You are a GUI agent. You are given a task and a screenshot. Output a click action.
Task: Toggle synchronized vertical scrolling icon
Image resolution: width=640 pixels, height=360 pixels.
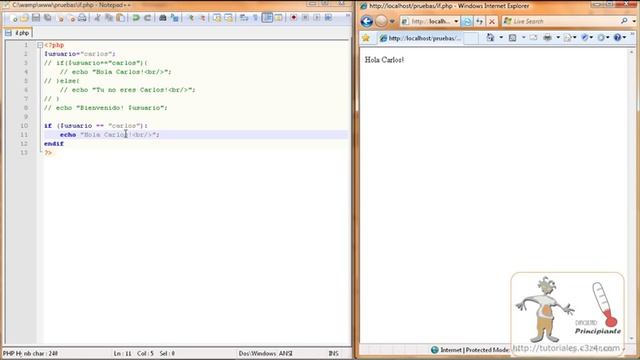coord(217,18)
